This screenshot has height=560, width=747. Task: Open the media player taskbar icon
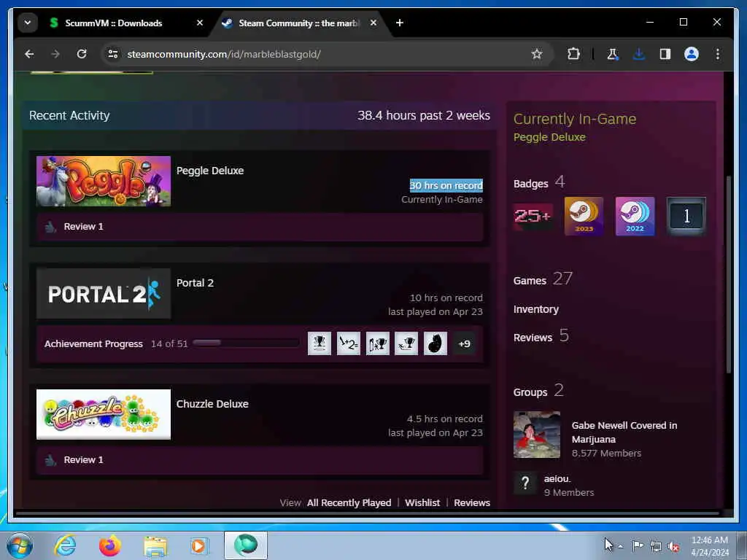[x=200, y=545]
